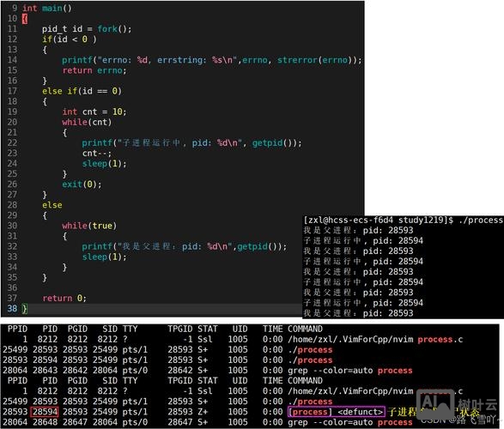Click the 'while(cnt)' loop header
This screenshot has width=504, height=429.
tap(87, 122)
